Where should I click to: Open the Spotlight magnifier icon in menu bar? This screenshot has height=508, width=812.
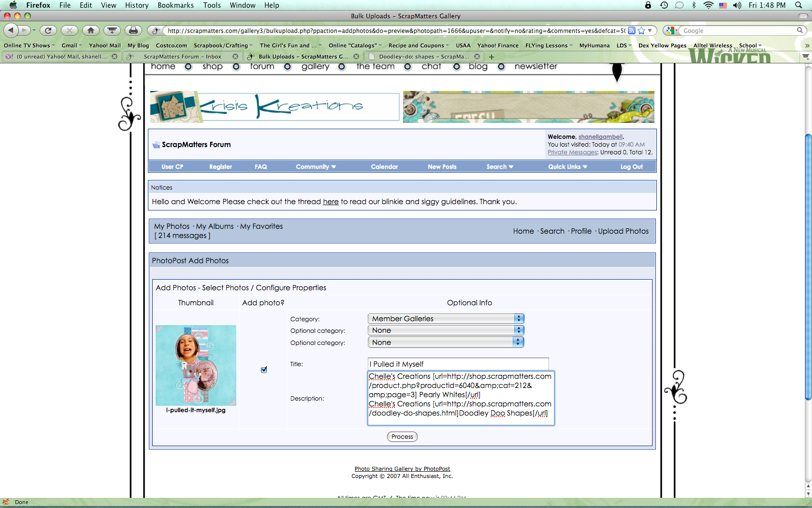(x=798, y=5)
